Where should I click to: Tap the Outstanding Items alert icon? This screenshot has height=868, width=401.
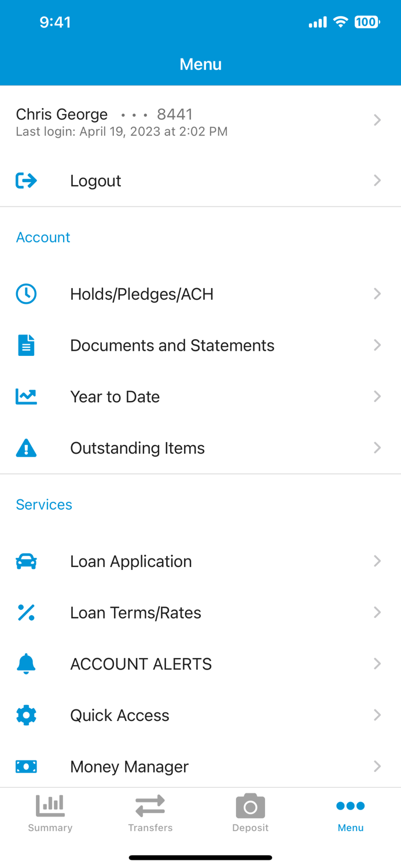(x=26, y=448)
